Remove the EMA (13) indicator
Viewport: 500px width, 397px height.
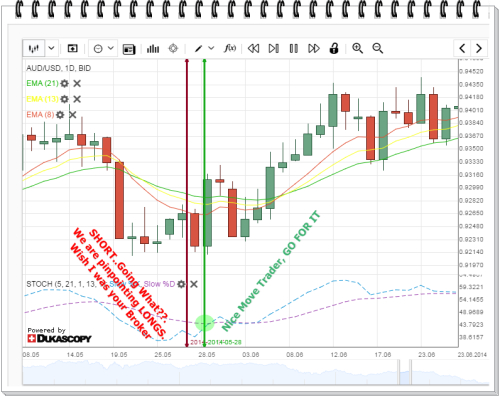pos(77,99)
